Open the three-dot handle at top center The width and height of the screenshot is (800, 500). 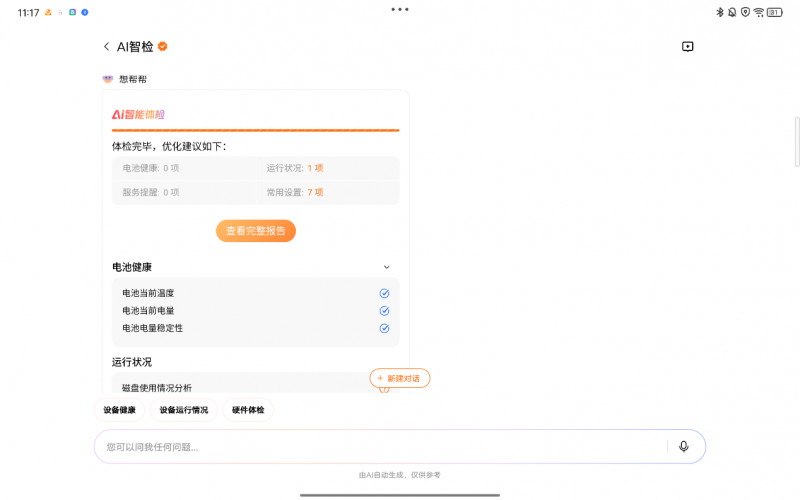click(400, 9)
